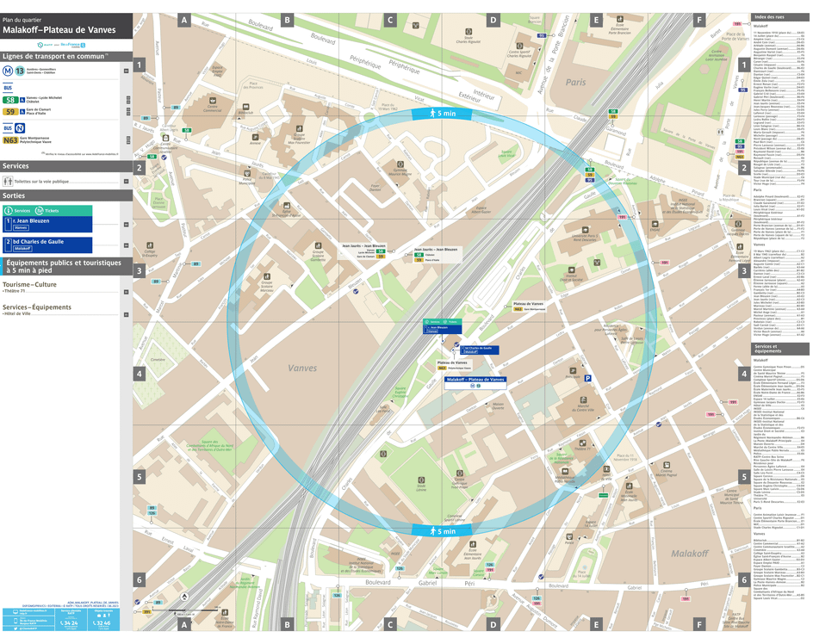Click the Metro roundel under the station name banner
The height and width of the screenshot is (644, 813).
(x=473, y=386)
